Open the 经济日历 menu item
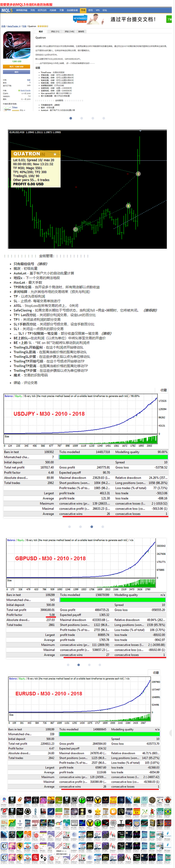 [x=42, y=10]
